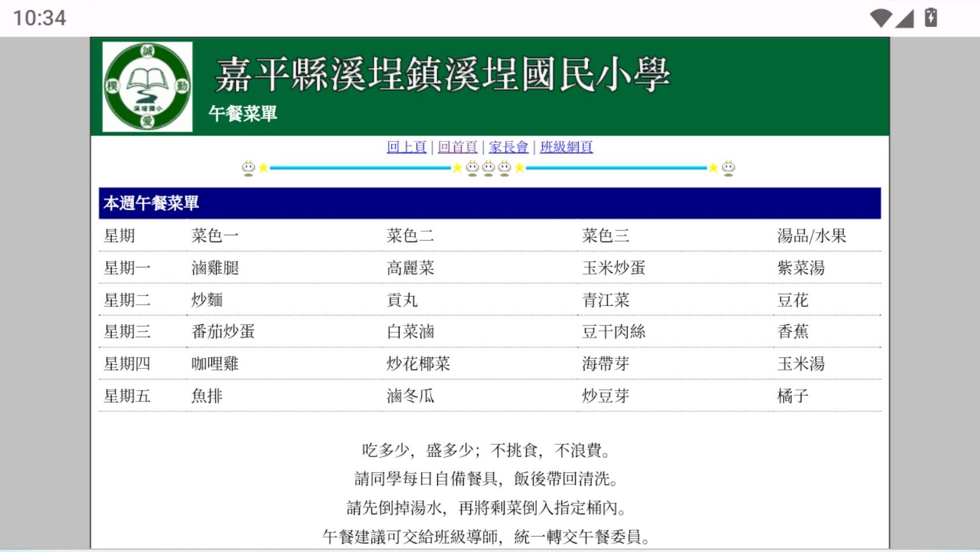The height and width of the screenshot is (552, 980).
Task: Select the 菜色三 column header
Action: [x=605, y=236]
